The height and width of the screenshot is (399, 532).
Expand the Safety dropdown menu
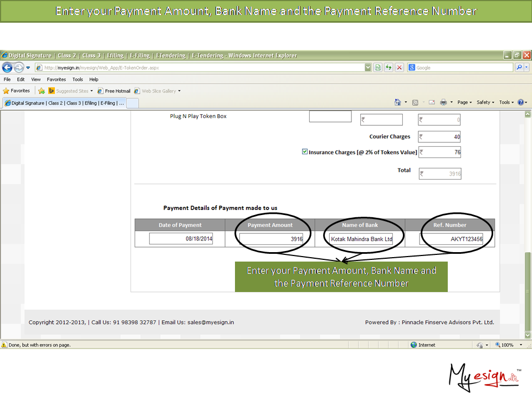point(485,103)
